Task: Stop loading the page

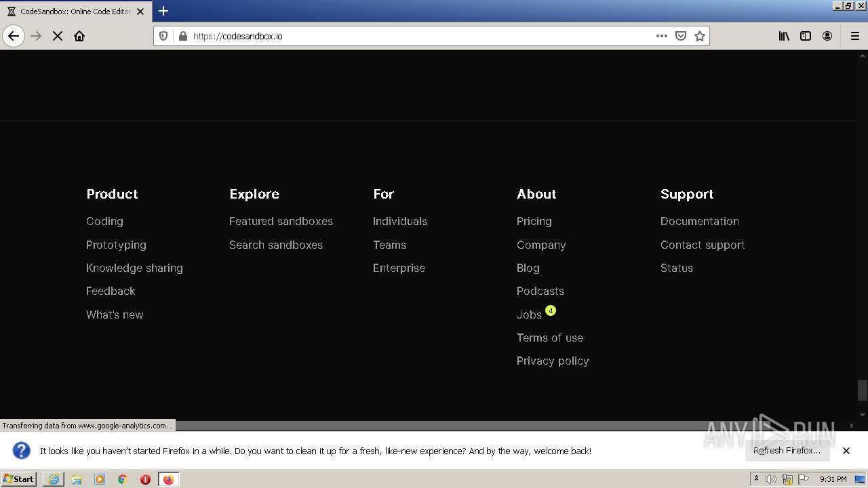Action: click(x=58, y=36)
